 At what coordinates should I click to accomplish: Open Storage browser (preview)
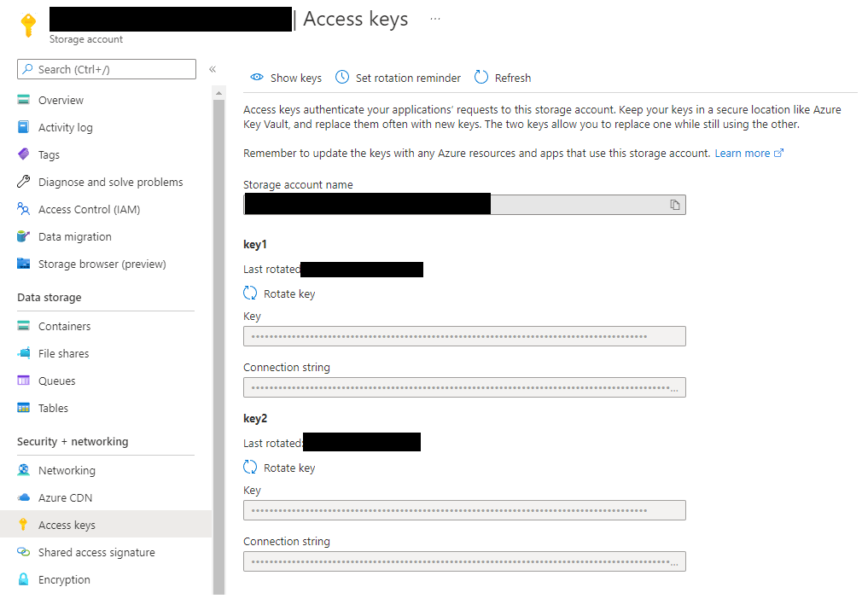point(102,264)
